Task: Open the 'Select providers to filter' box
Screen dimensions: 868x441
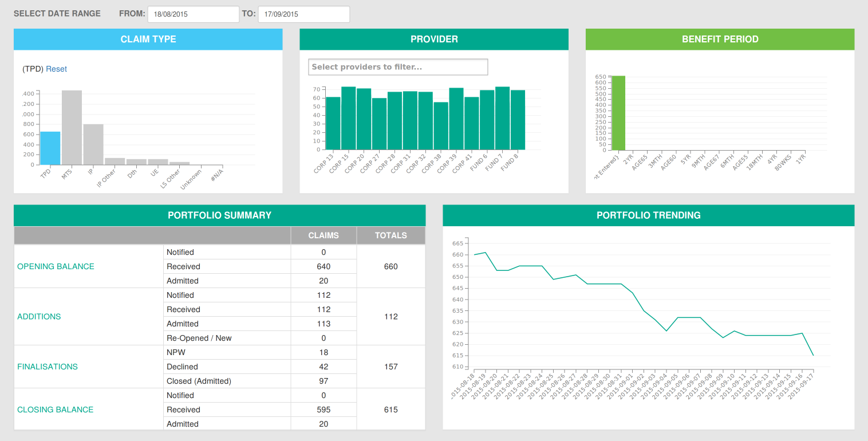Action: coord(398,67)
